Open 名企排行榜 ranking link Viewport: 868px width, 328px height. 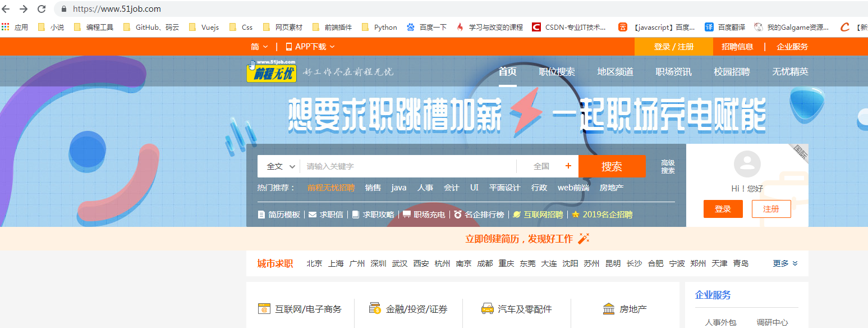pyautogui.click(x=479, y=215)
